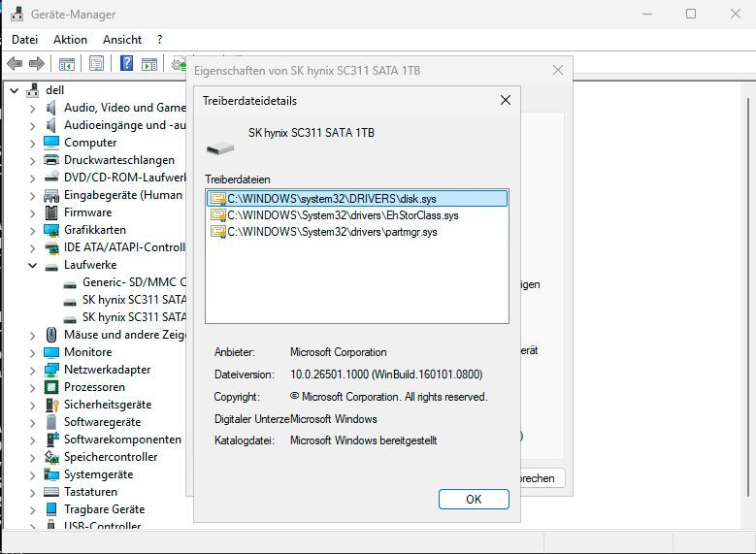The image size is (756, 554).
Task: Click the Monitore category icon
Action: pyautogui.click(x=51, y=352)
